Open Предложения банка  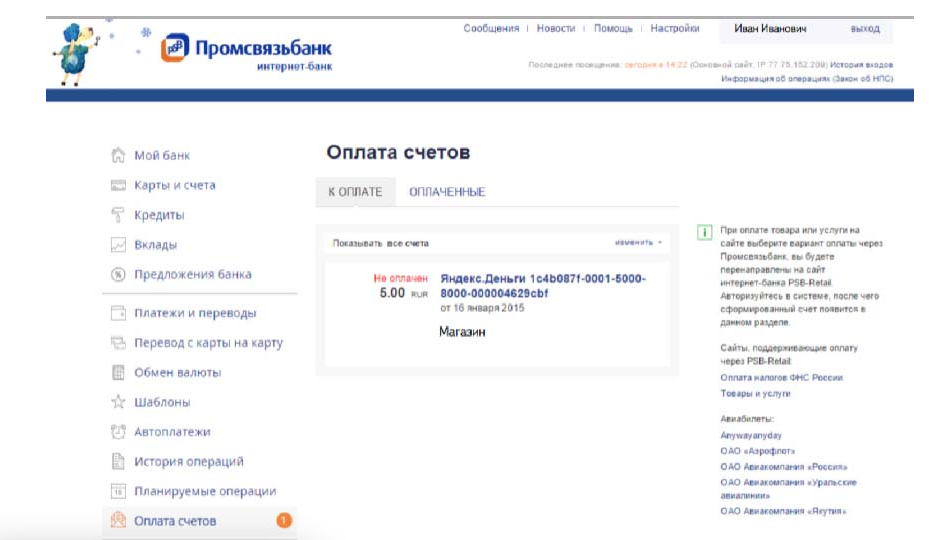coord(193,274)
